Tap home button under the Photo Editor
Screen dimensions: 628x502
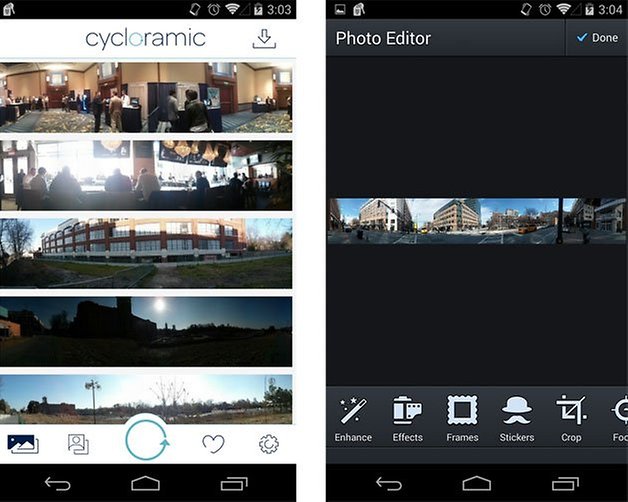coord(477,483)
